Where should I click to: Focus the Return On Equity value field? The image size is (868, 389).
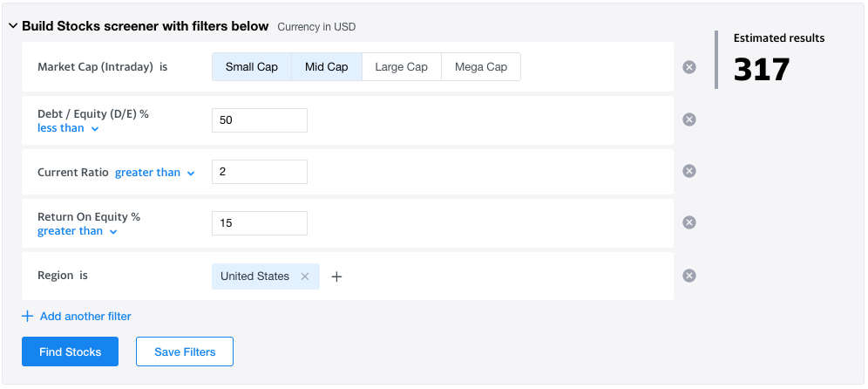click(x=260, y=223)
